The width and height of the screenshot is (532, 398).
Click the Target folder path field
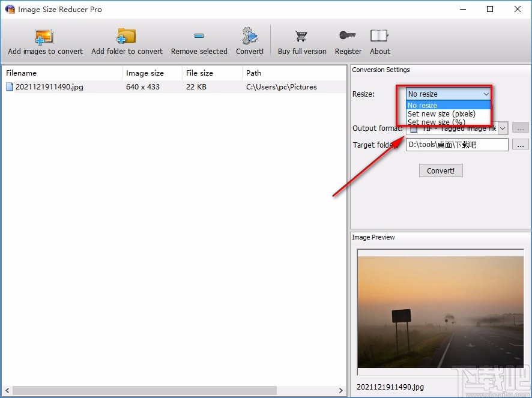click(x=456, y=145)
